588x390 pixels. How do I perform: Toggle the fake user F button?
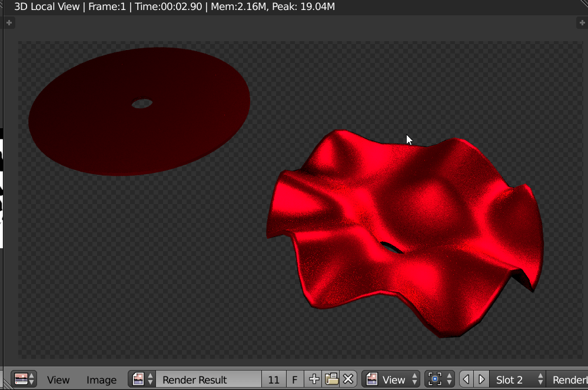(295, 380)
